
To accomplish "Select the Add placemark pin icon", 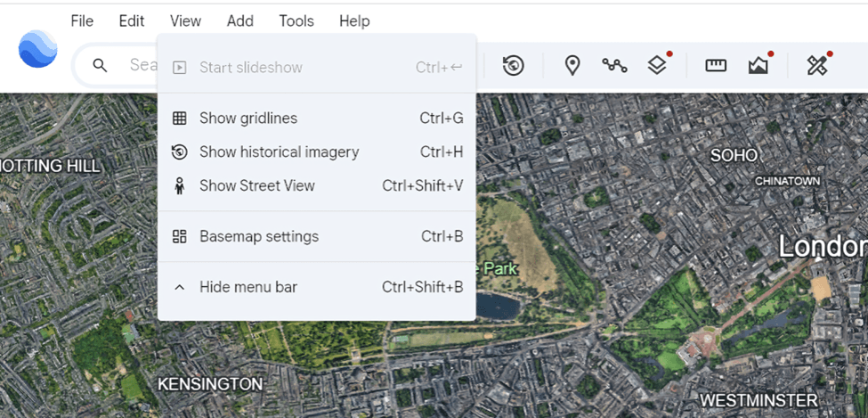I will point(572,65).
